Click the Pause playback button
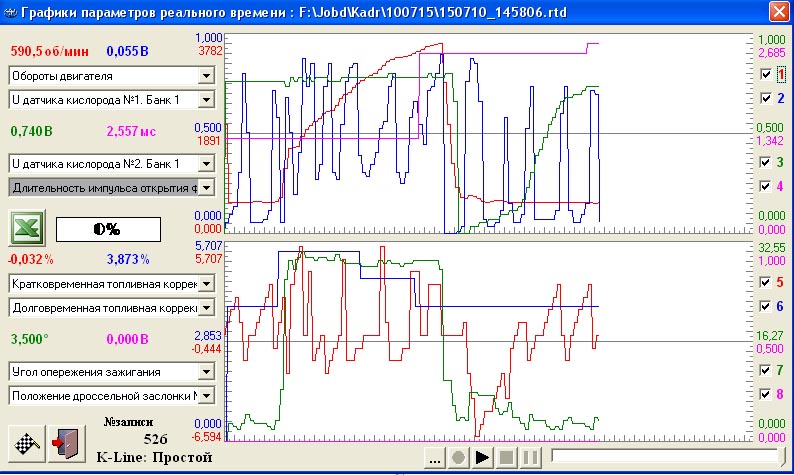The height and width of the screenshot is (475, 794). (x=530, y=458)
